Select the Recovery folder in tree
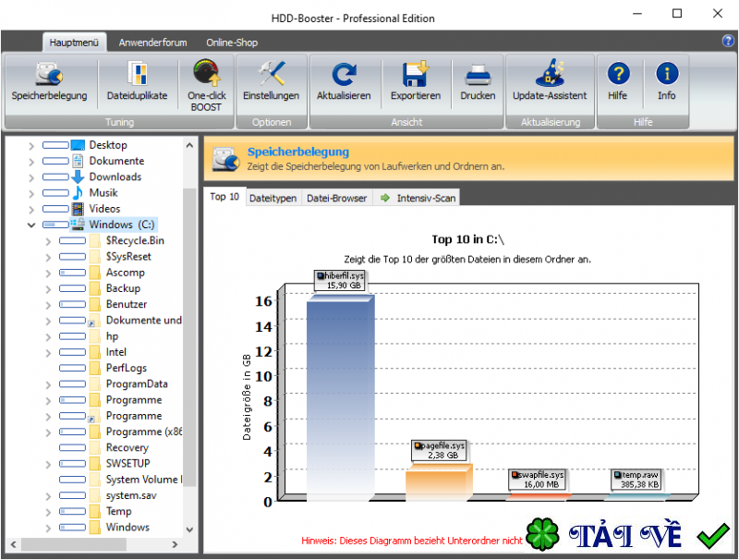739x560 pixels. coord(127,447)
